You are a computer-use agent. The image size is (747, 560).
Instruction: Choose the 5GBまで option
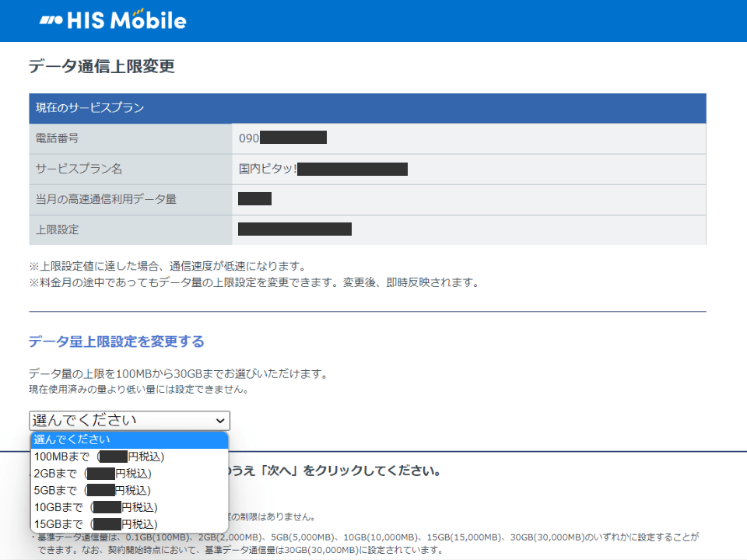[x=130, y=491]
